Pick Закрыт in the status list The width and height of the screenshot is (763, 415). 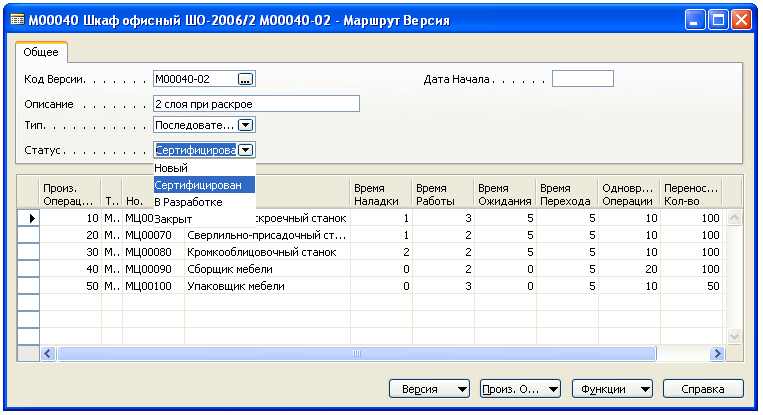point(173,218)
